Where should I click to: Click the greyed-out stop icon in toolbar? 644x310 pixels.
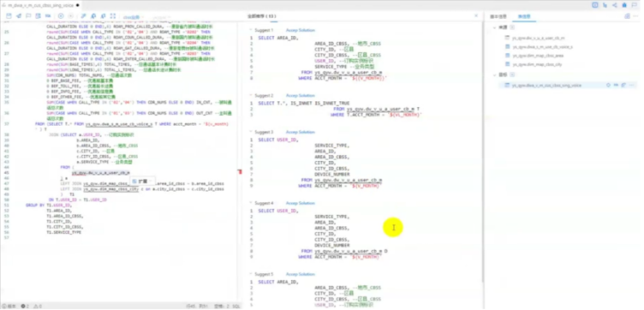pyautogui.click(x=70, y=16)
